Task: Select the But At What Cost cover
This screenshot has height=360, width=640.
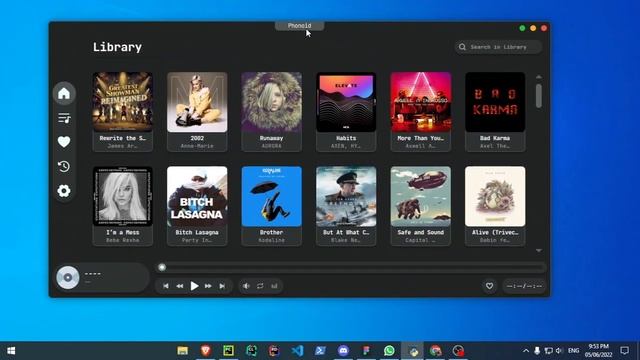Action: click(346, 196)
